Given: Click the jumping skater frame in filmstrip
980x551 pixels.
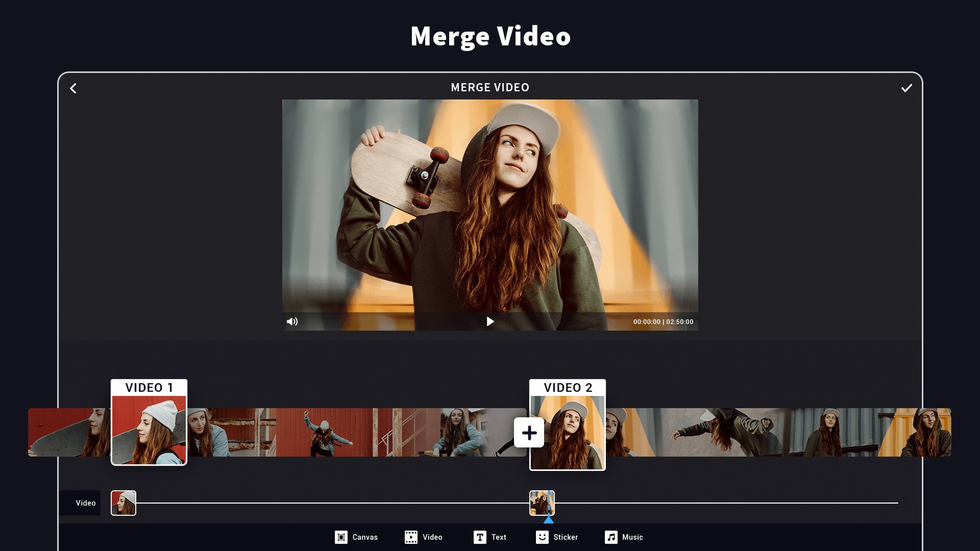Looking at the screenshot, I should 325,433.
